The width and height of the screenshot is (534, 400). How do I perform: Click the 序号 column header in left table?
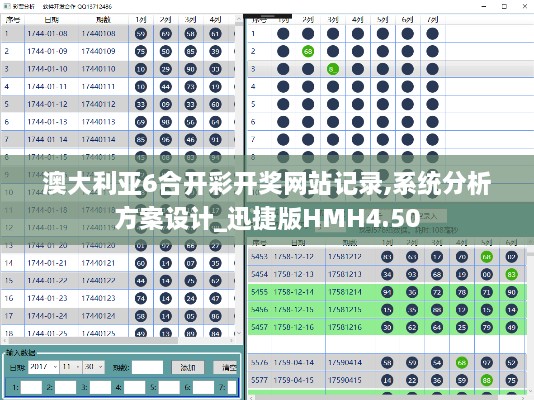(x=13, y=20)
